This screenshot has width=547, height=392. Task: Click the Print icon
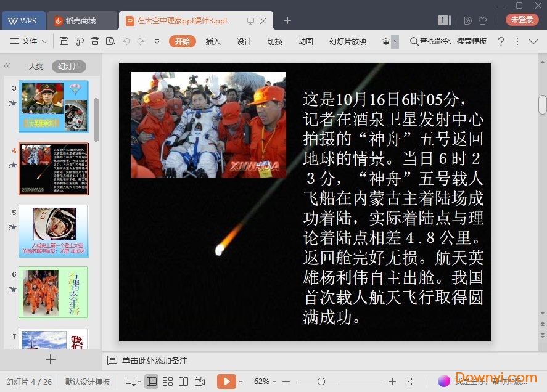tap(95, 41)
